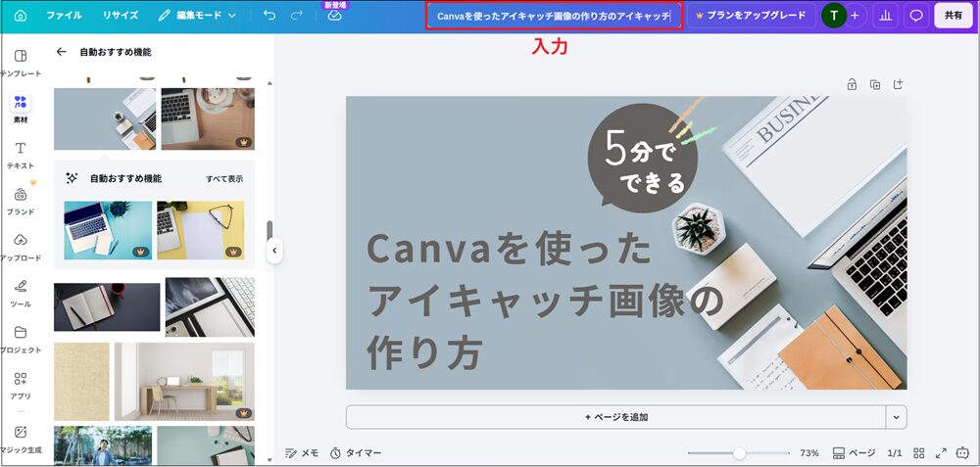Open メモ notes
980x467 pixels.
(301, 452)
